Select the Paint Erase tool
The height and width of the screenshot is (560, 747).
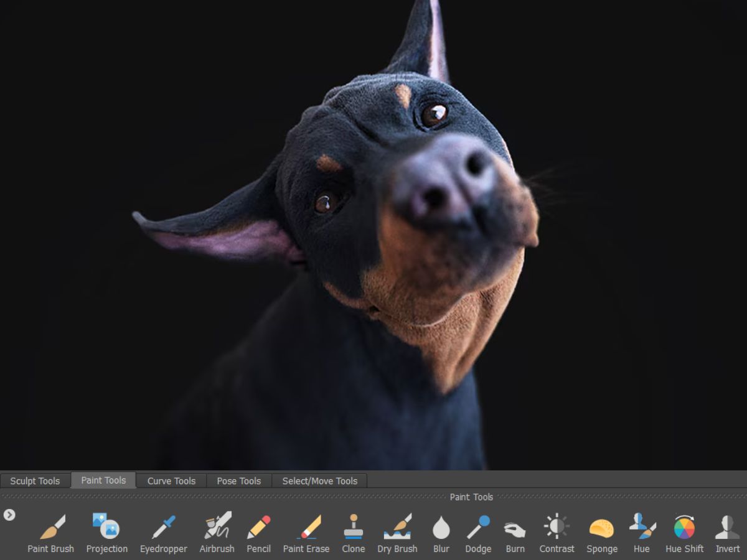306,533
